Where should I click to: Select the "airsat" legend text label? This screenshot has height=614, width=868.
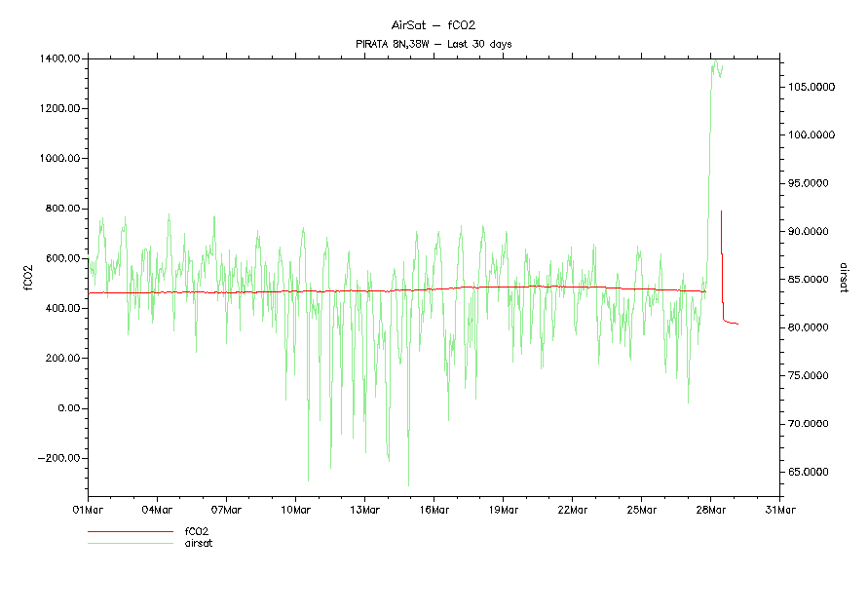[x=198, y=543]
